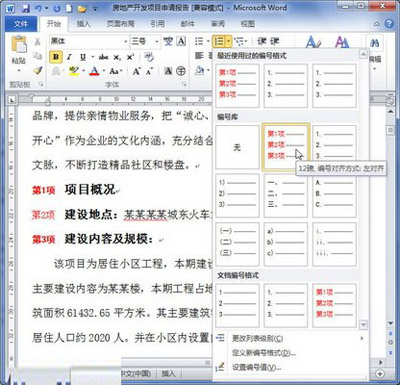Toggle Underline formatting
The height and width of the screenshot is (385, 400).
[x=83, y=57]
